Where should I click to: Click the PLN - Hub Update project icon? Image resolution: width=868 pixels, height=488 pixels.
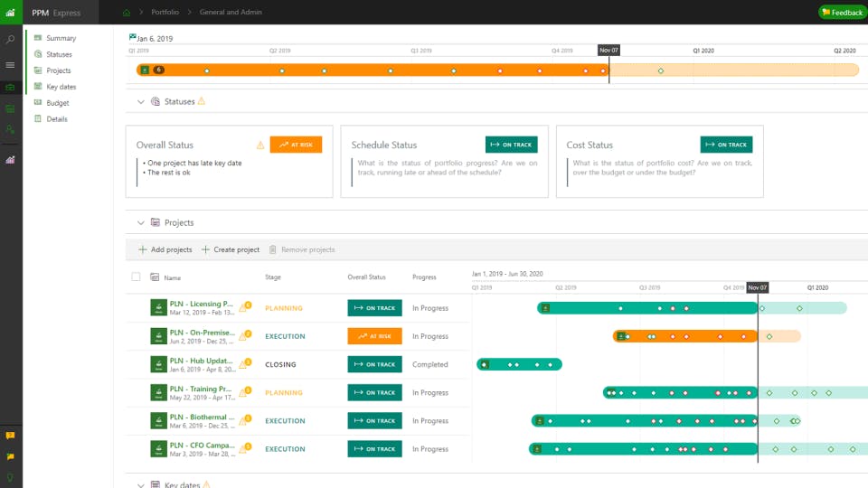coord(159,364)
